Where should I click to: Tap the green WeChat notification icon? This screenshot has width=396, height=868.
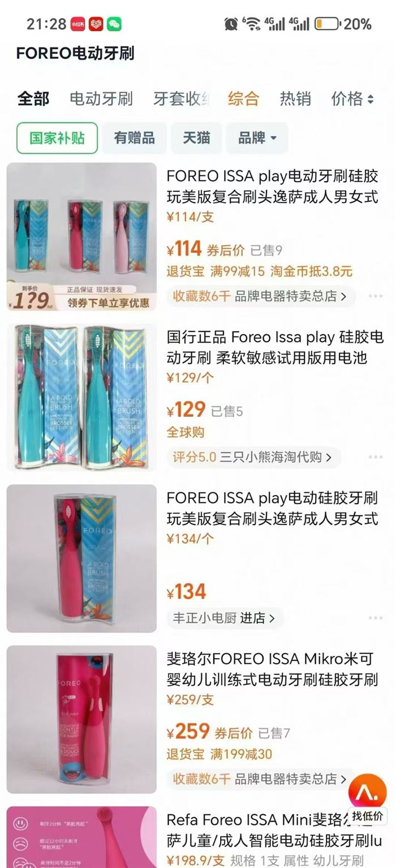(x=114, y=24)
